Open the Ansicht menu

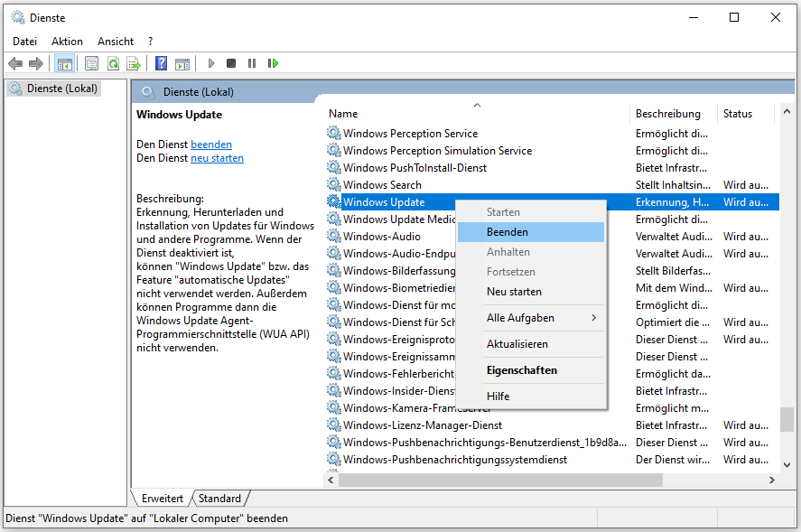tap(116, 42)
